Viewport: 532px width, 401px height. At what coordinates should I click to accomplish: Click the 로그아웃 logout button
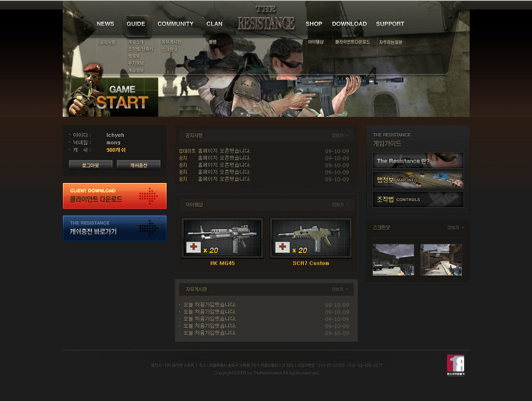point(90,165)
